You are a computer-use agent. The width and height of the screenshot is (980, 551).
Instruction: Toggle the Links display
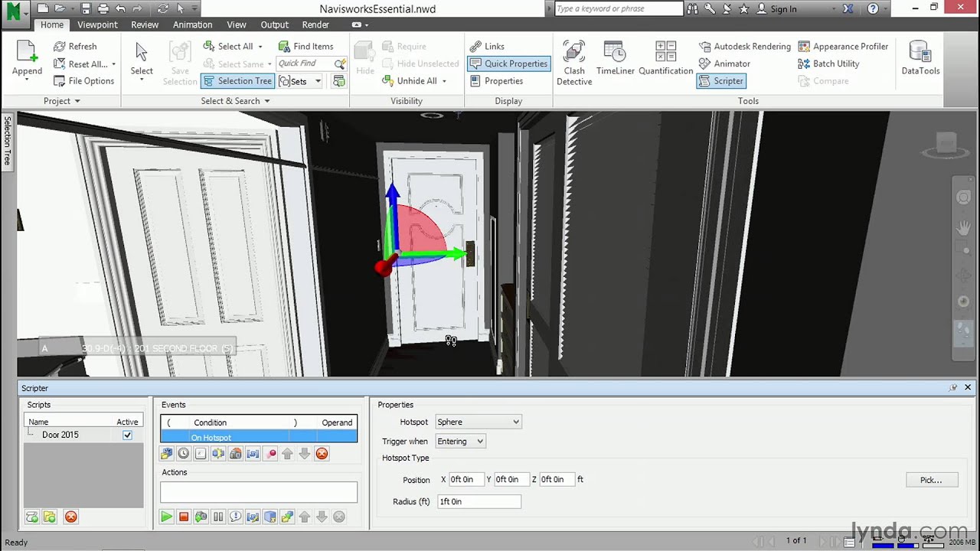(x=487, y=46)
